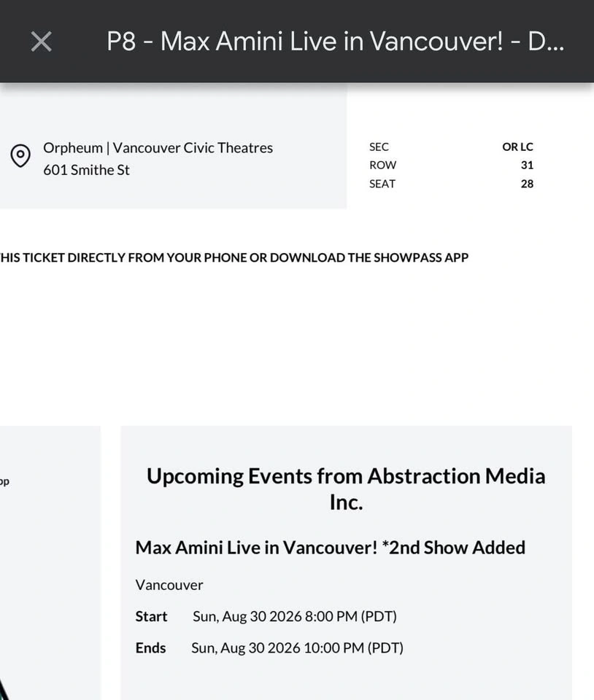594x700 pixels.
Task: Select end time Aug 30 10:00 PM
Action: click(298, 647)
